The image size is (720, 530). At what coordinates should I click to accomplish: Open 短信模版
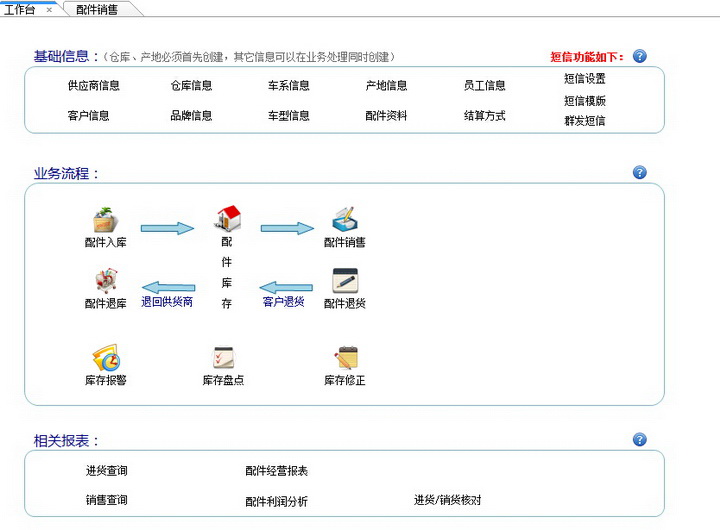pyautogui.click(x=585, y=101)
